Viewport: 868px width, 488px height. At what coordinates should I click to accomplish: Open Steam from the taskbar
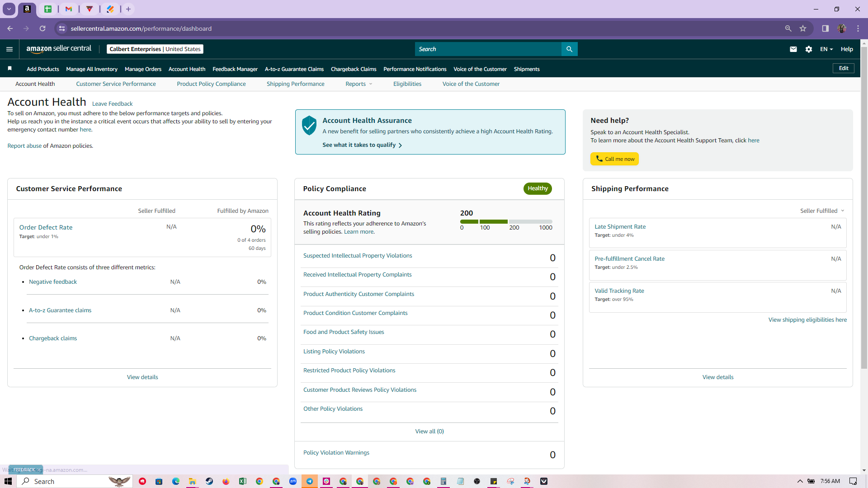pos(209,481)
